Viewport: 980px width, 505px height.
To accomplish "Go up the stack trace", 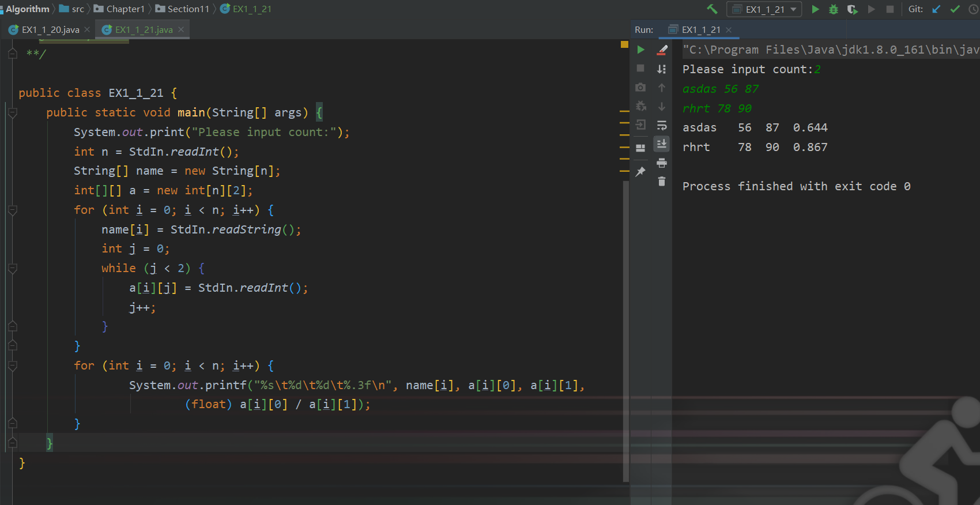I will pyautogui.click(x=662, y=88).
